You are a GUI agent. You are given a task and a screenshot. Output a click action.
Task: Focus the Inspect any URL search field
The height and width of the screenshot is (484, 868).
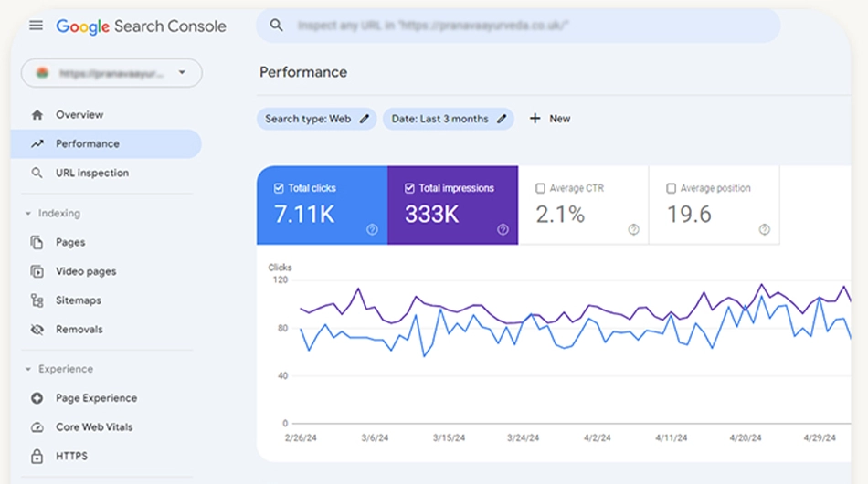(x=518, y=26)
